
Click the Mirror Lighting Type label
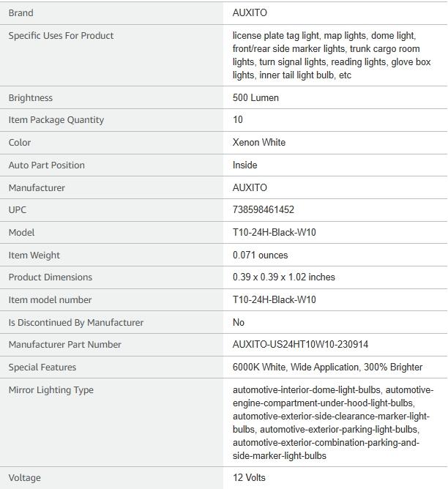tap(51, 389)
